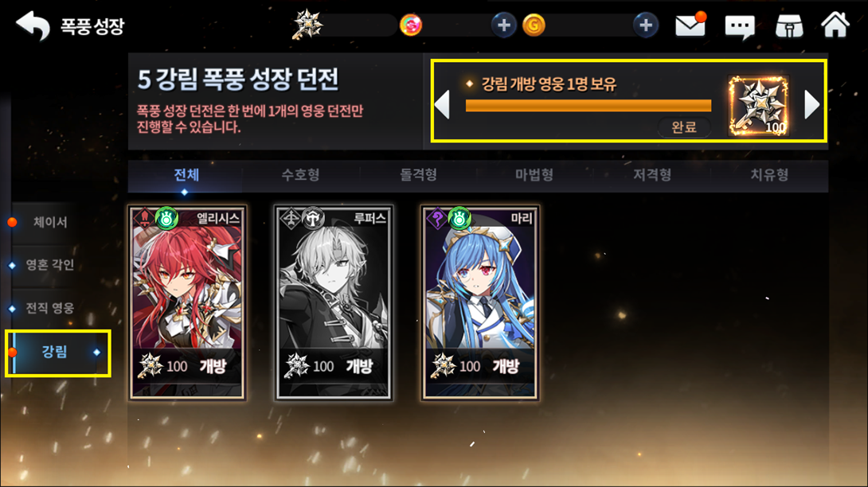This screenshot has height=487, width=868.
Task: Select the 루퍼스 hero card
Action: [x=334, y=302]
